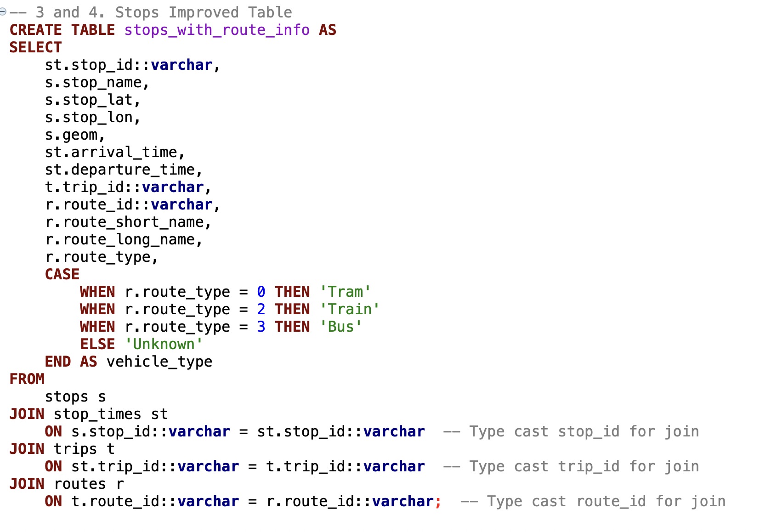Click the number 0 in first WHEN
771x532 pixels.
261,292
